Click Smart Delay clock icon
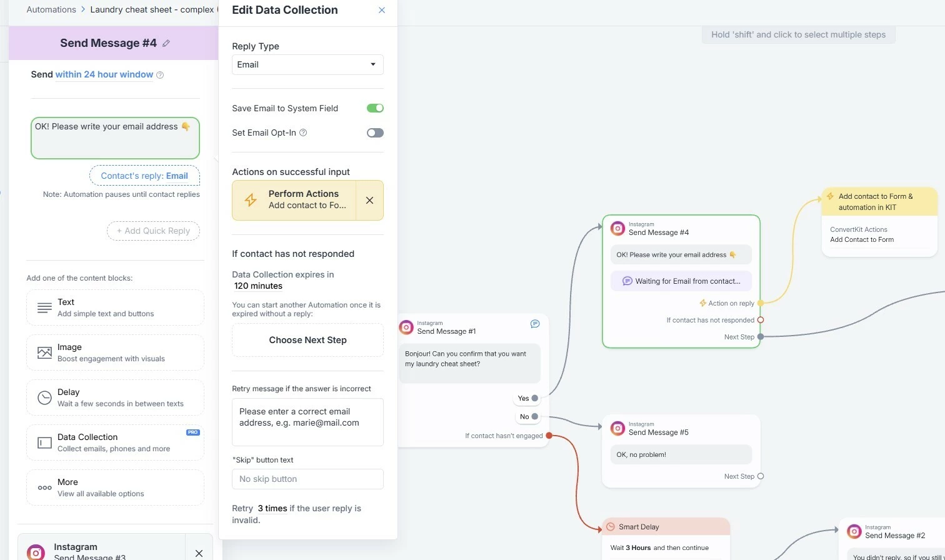945x560 pixels. [611, 527]
